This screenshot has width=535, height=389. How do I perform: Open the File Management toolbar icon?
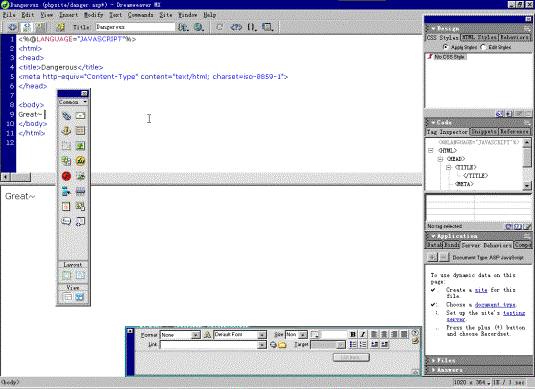click(x=183, y=27)
